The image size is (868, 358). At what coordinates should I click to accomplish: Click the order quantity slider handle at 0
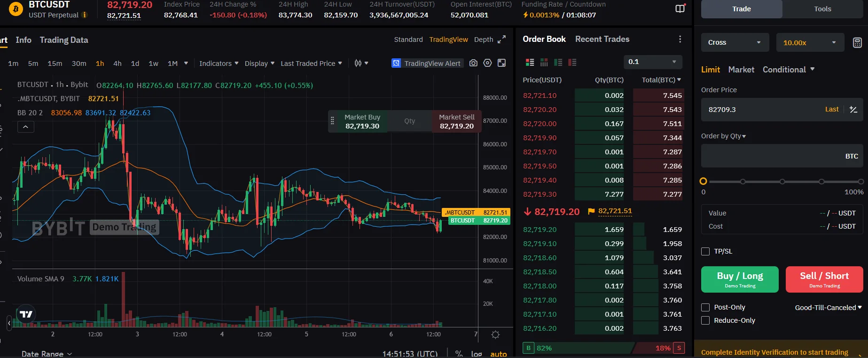tap(704, 182)
